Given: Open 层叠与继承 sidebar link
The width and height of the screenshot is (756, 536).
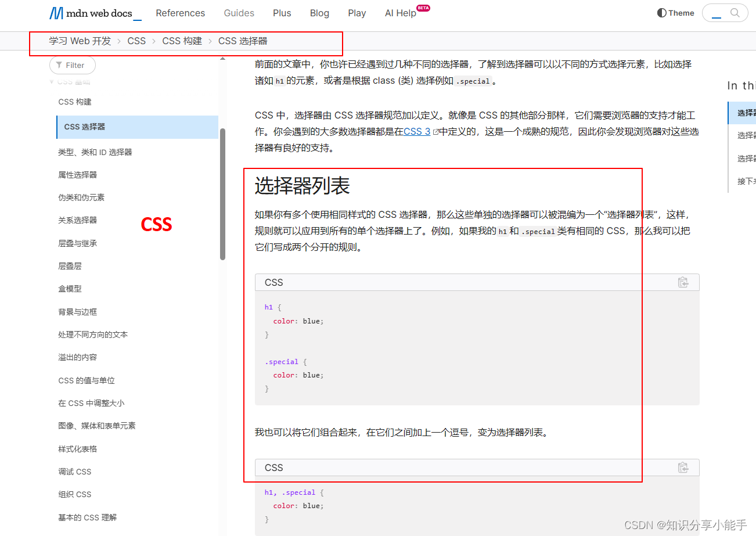Looking at the screenshot, I should pyautogui.click(x=78, y=243).
